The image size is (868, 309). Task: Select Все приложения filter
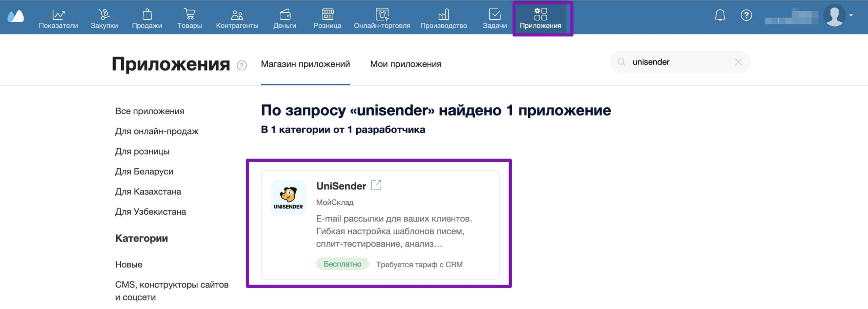pos(150,111)
